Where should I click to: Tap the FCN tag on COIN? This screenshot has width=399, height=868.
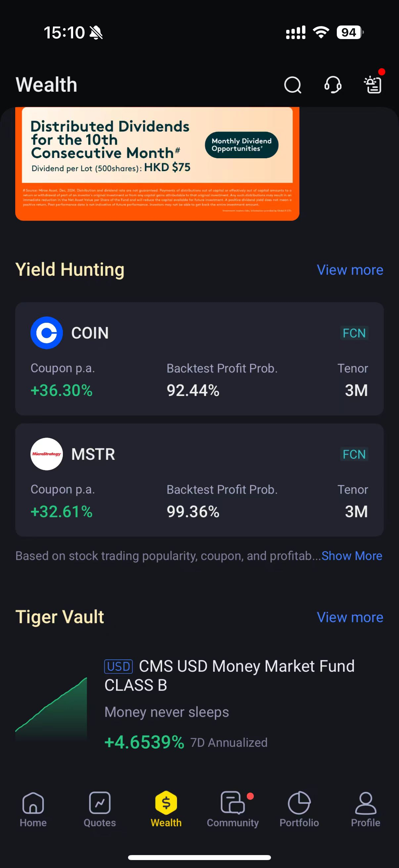coord(354,333)
